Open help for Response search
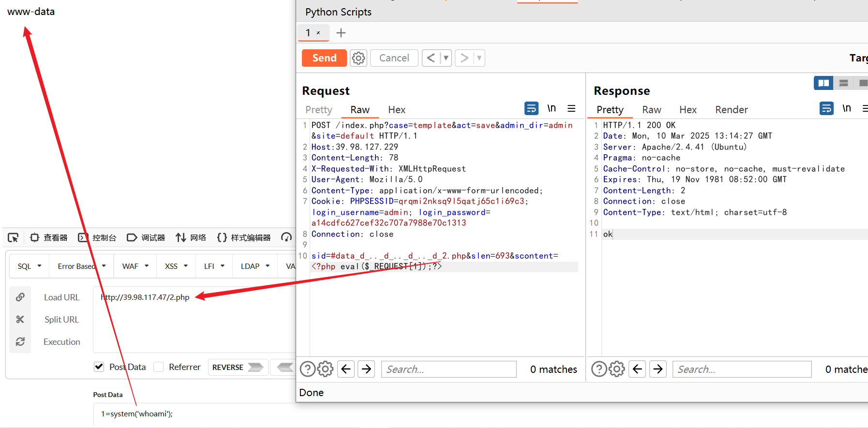Screen dimensions: 868x428 click(x=599, y=369)
